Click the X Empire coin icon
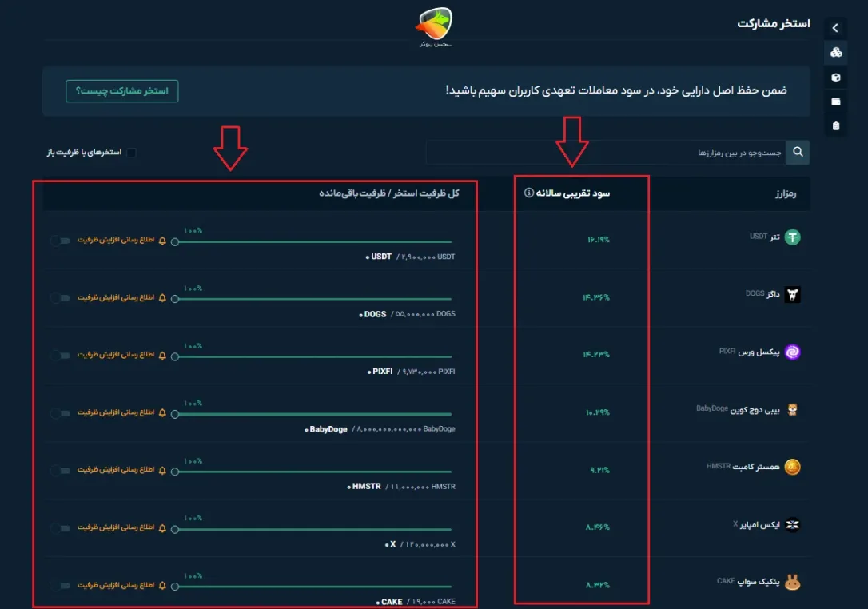Image resolution: width=868 pixels, height=609 pixels. click(792, 524)
